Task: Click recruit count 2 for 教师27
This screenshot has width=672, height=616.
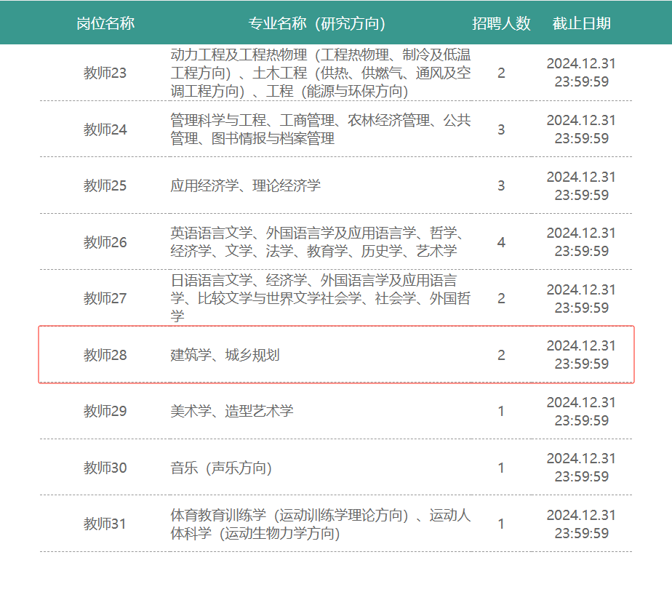Action: click(x=501, y=298)
